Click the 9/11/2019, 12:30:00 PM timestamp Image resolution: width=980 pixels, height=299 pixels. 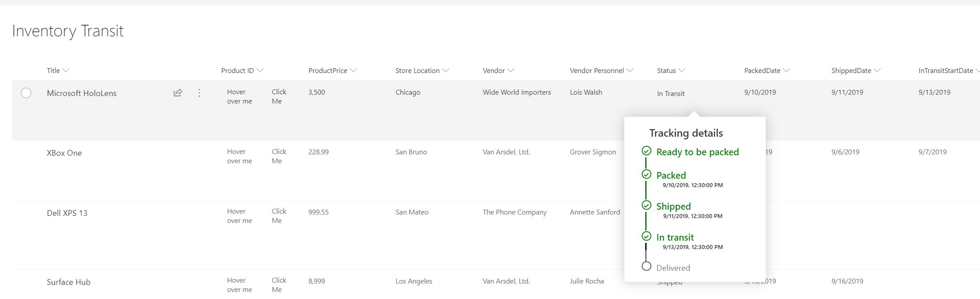pos(693,216)
